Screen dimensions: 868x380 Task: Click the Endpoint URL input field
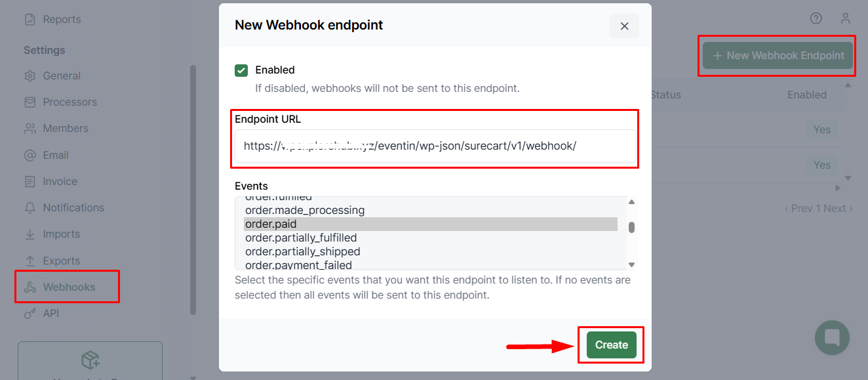click(x=435, y=146)
